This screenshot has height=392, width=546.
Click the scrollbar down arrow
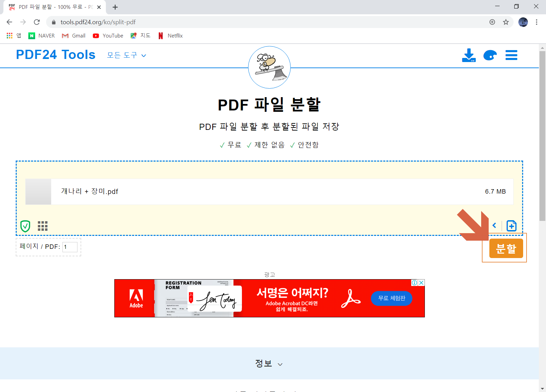point(542,389)
